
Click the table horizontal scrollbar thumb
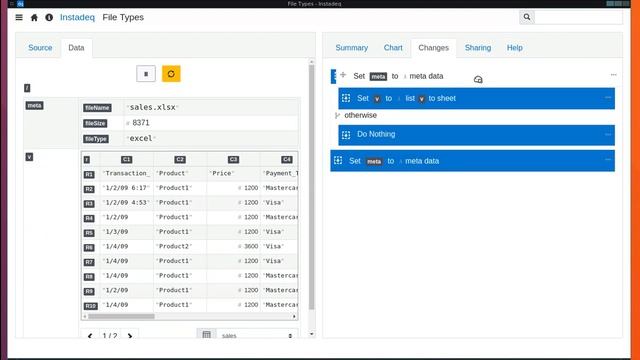coord(121,316)
